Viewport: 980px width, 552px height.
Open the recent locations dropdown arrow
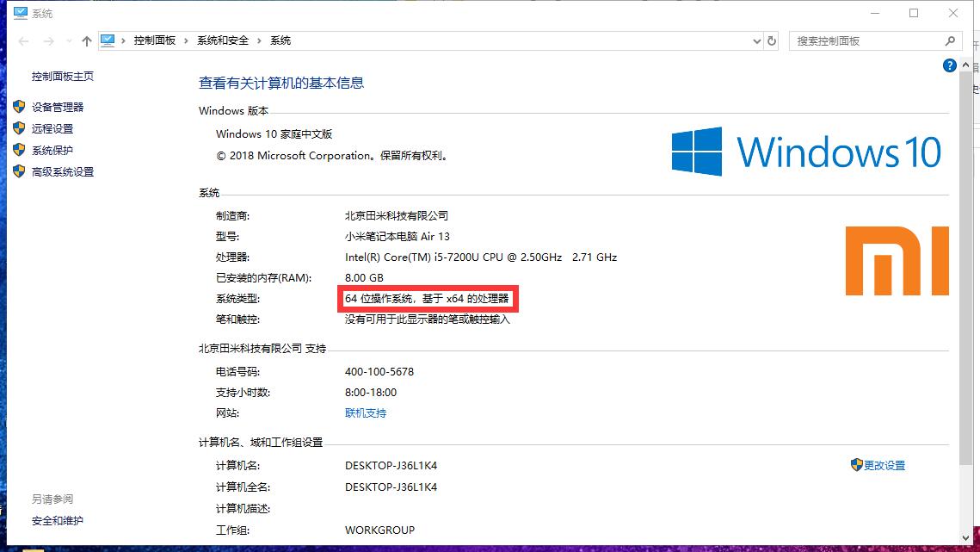(69, 41)
